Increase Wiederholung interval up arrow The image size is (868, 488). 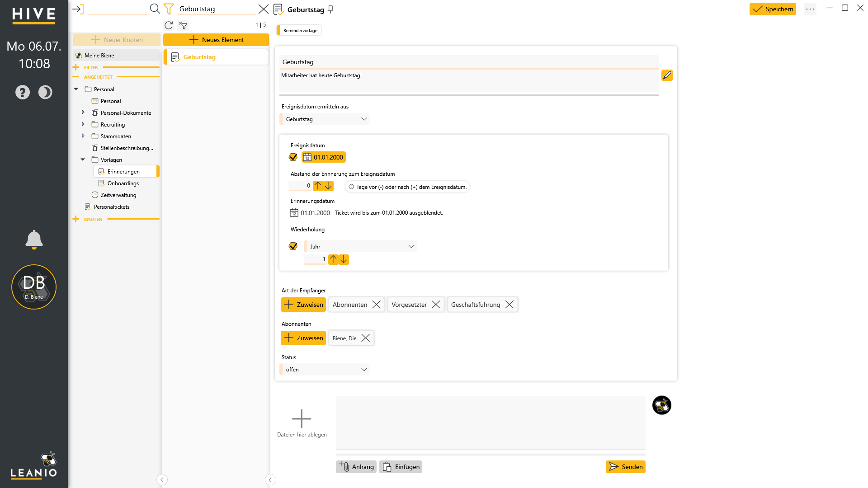point(333,259)
